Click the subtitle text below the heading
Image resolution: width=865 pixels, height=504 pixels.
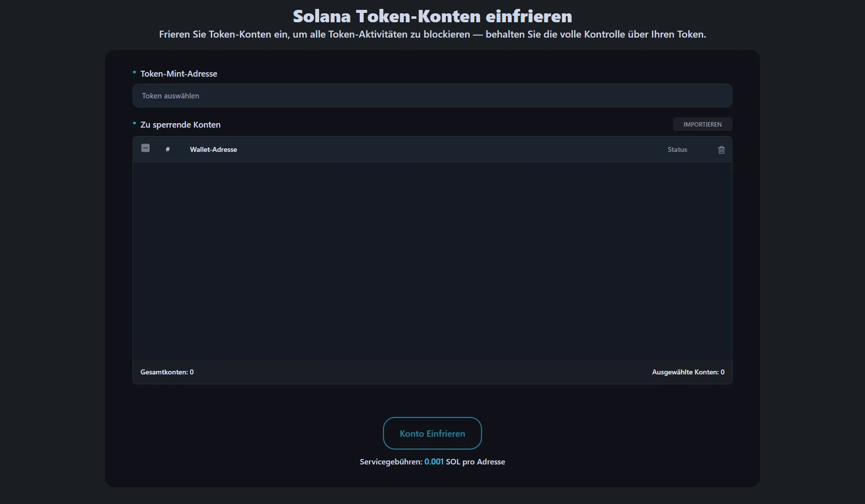pyautogui.click(x=432, y=34)
